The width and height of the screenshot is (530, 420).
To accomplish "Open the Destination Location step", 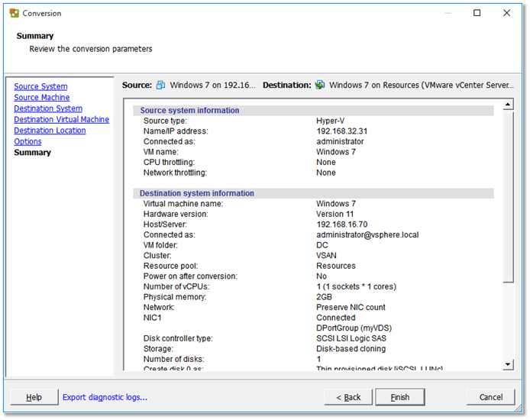I will [x=50, y=131].
